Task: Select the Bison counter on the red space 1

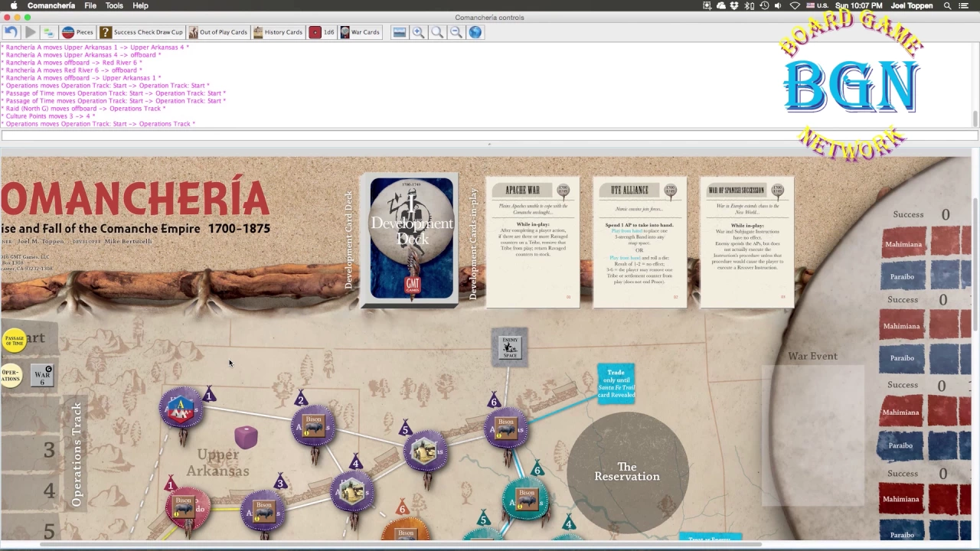Action: 184,507
